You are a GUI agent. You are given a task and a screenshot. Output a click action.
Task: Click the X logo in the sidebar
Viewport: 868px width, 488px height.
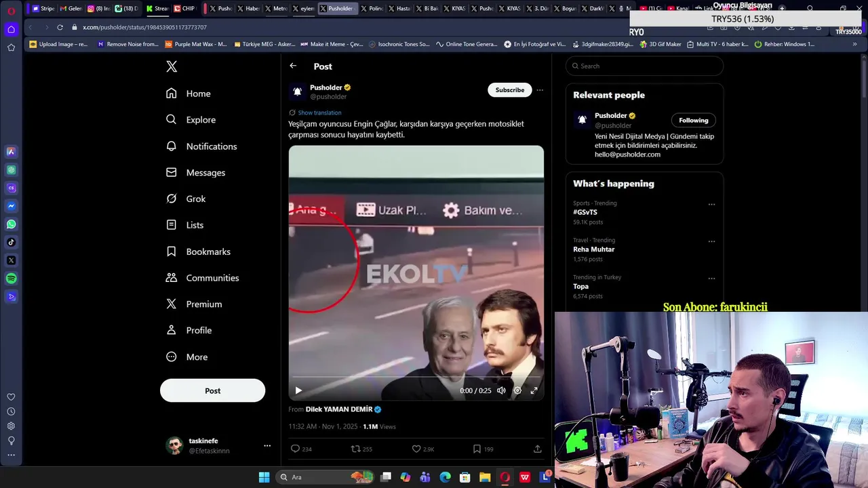172,66
